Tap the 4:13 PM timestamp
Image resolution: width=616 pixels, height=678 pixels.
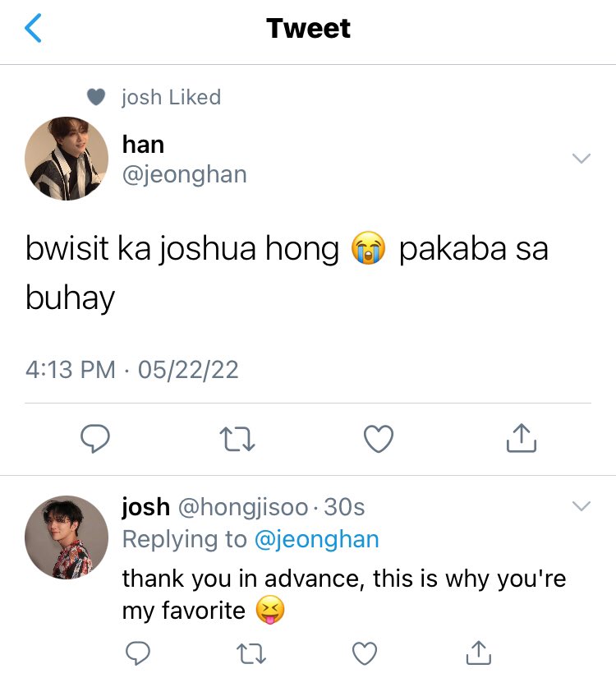71,370
